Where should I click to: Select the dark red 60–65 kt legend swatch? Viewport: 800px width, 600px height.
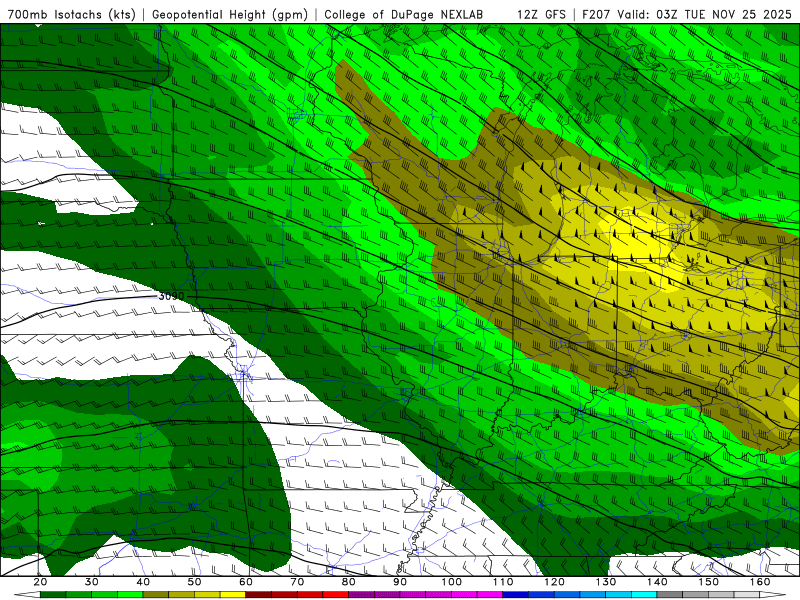point(259,595)
